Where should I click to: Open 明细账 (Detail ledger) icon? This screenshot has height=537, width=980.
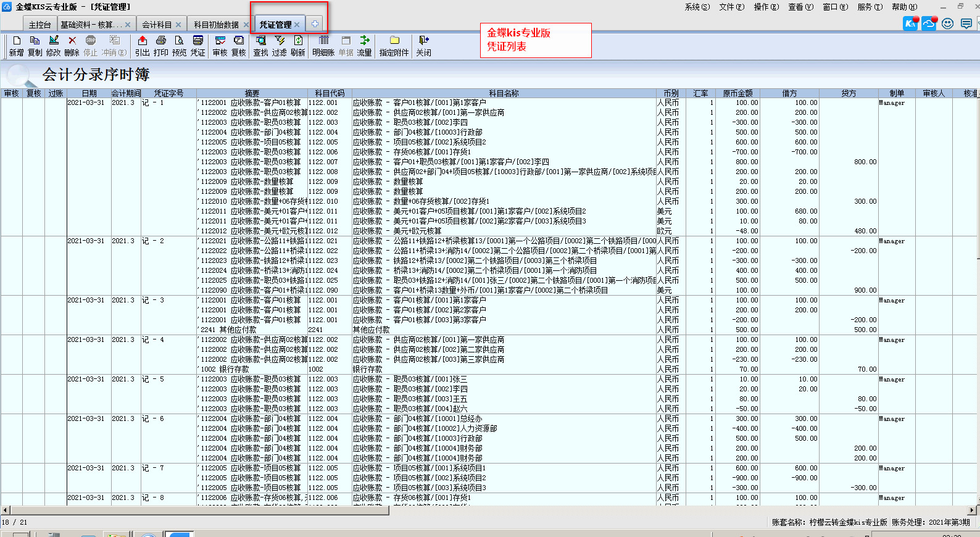323,41
